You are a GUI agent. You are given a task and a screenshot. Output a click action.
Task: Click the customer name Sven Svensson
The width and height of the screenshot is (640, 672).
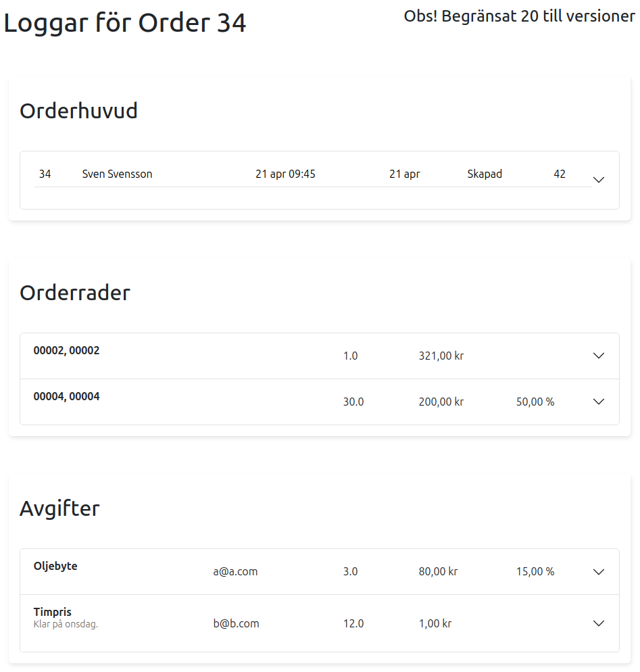click(117, 174)
